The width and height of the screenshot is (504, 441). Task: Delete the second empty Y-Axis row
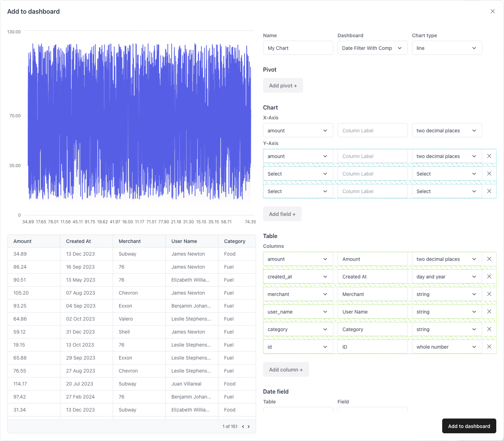point(489,191)
